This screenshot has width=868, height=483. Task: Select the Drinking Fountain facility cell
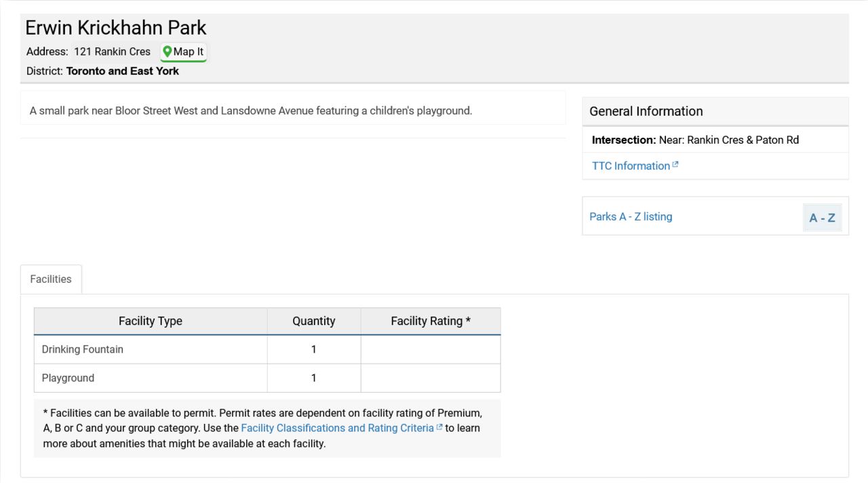pos(83,350)
